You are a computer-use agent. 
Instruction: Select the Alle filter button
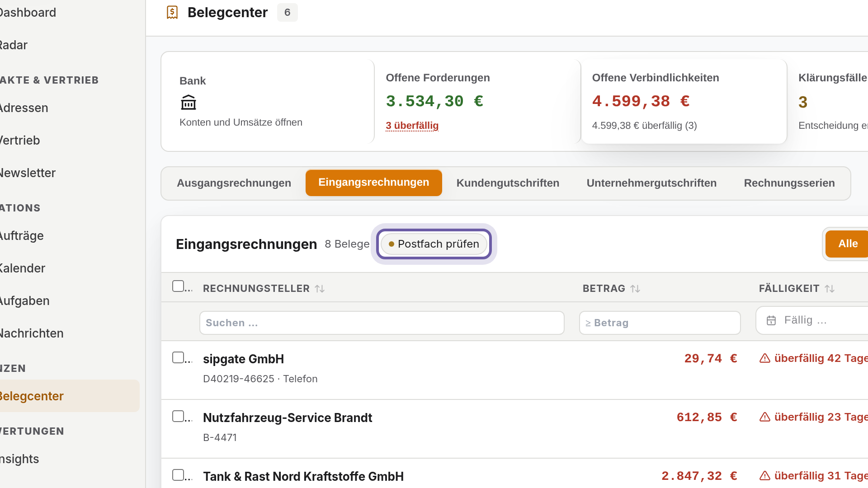[848, 244]
